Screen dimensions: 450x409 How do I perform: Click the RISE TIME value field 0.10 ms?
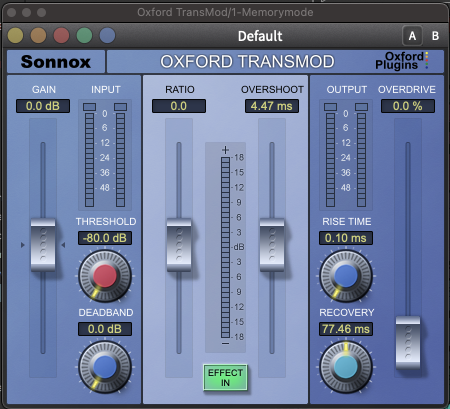tap(346, 238)
